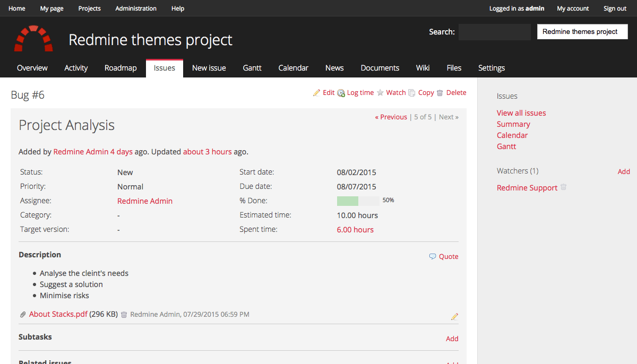Image resolution: width=637 pixels, height=364 pixels.
Task: Click the speech bubble icon beside Quote
Action: click(433, 257)
